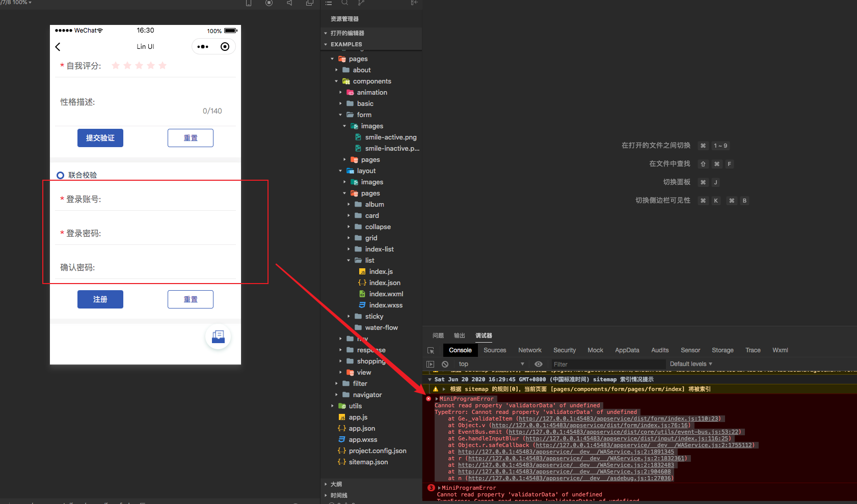
Task: Open the top frame context dropdown
Action: tap(490, 364)
